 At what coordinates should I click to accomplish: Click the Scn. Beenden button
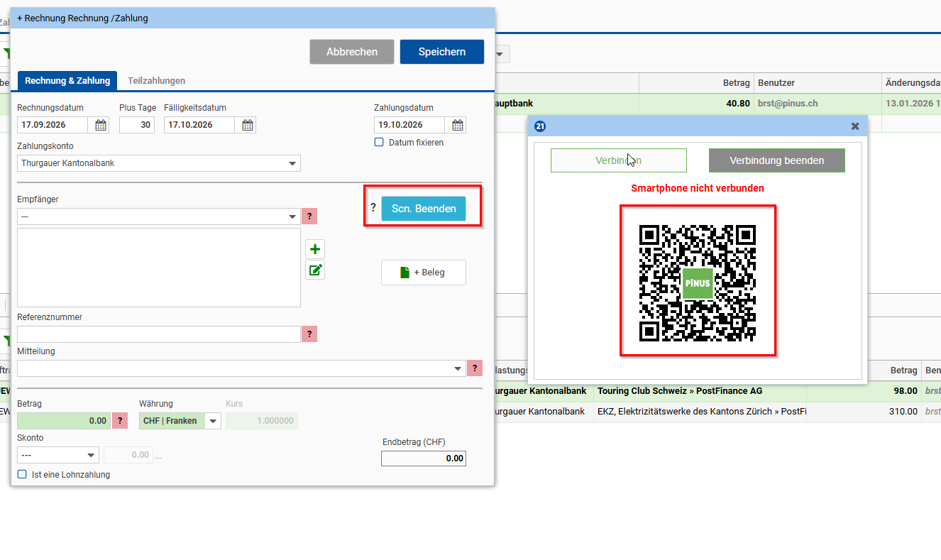(424, 209)
